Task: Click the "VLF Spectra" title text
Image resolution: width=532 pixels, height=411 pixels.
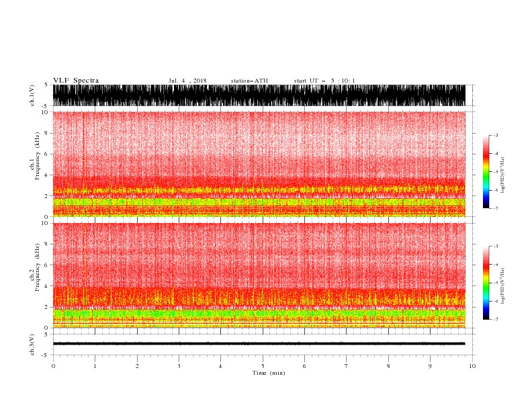Action: [76, 81]
